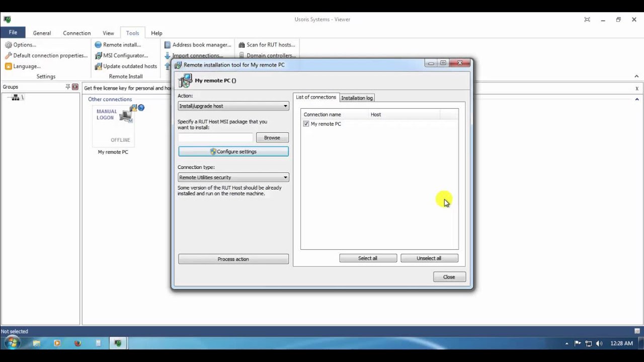Switch to the View ribbon tab
This screenshot has width=644, height=362.
click(108, 33)
